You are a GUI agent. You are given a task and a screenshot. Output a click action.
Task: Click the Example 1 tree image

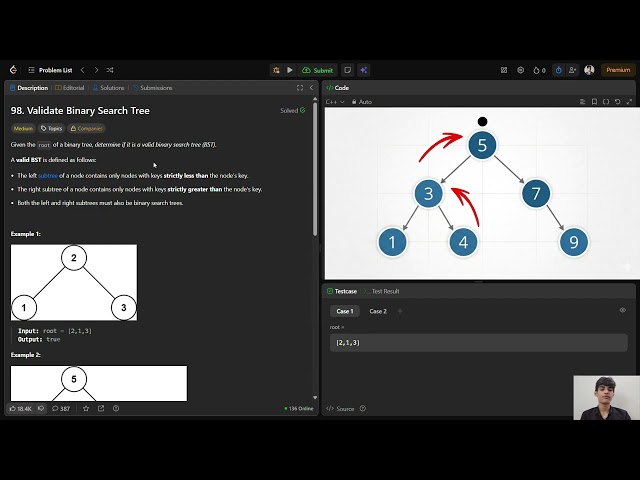(x=74, y=282)
